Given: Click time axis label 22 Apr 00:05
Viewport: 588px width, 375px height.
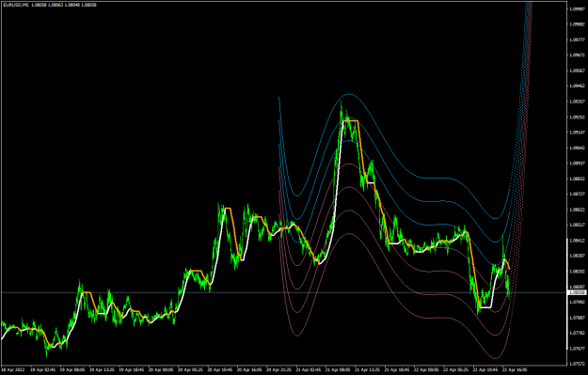Looking at the screenshot, I should pyautogui.click(x=427, y=369).
